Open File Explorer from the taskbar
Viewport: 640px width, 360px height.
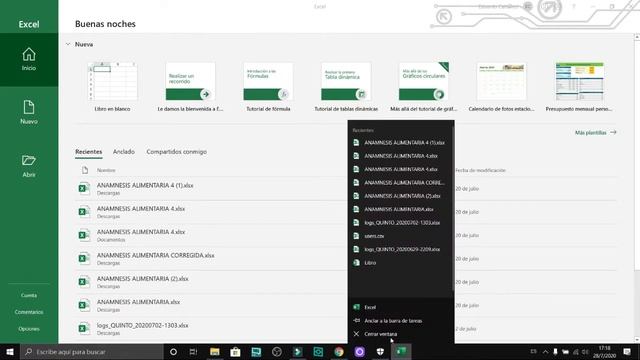pyautogui.click(x=215, y=352)
